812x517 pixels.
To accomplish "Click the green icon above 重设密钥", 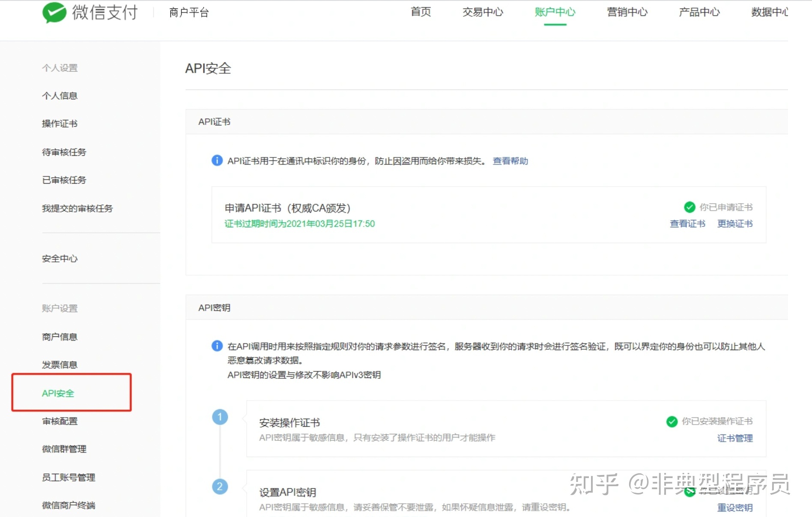I will point(689,491).
